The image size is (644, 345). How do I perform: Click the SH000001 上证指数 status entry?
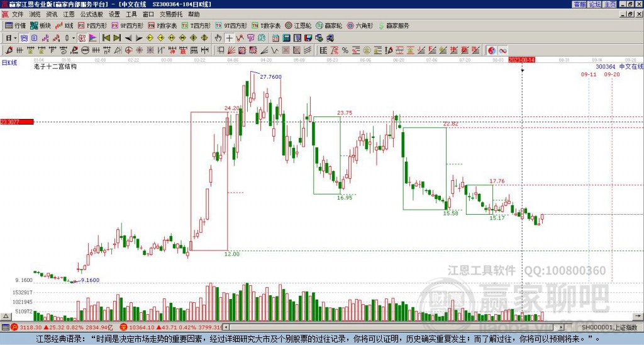[x=609, y=327]
